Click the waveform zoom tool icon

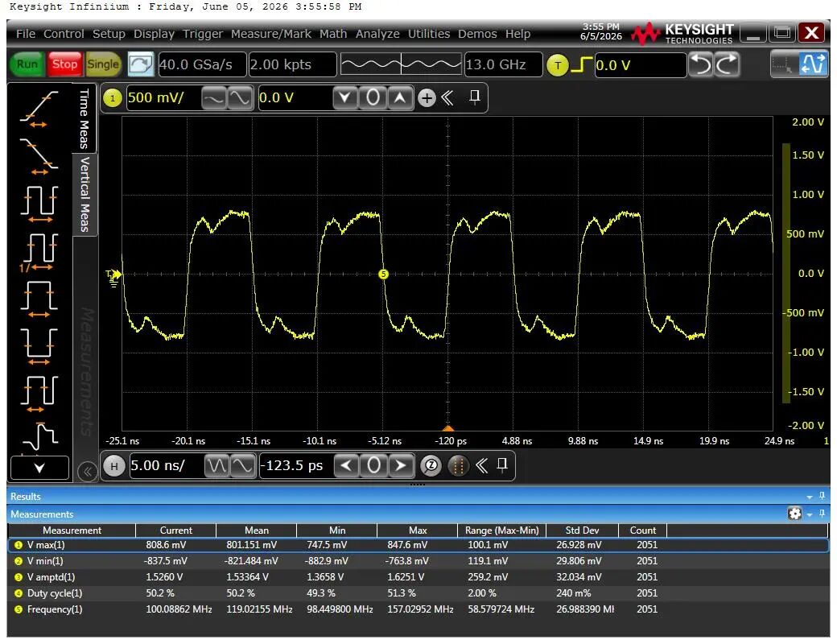click(812, 64)
